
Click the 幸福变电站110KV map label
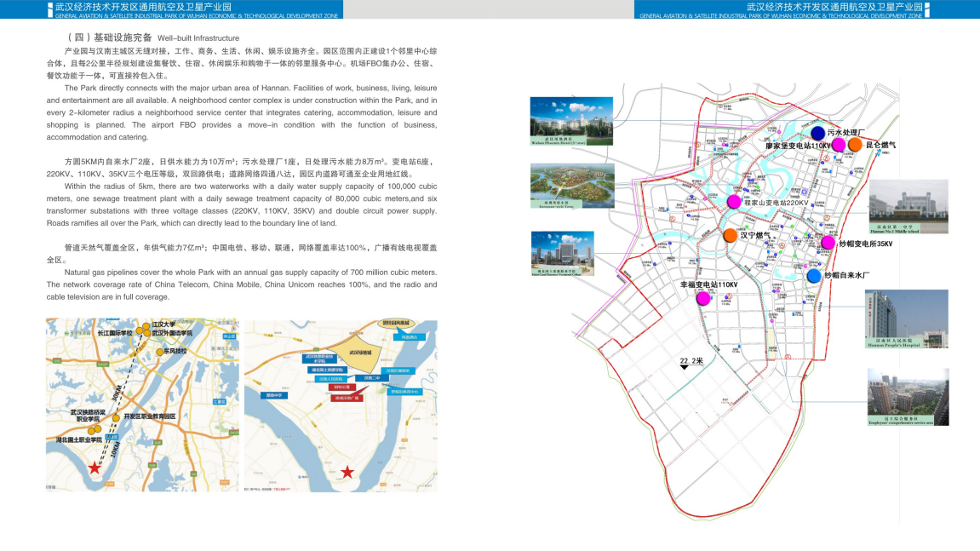(x=708, y=284)
